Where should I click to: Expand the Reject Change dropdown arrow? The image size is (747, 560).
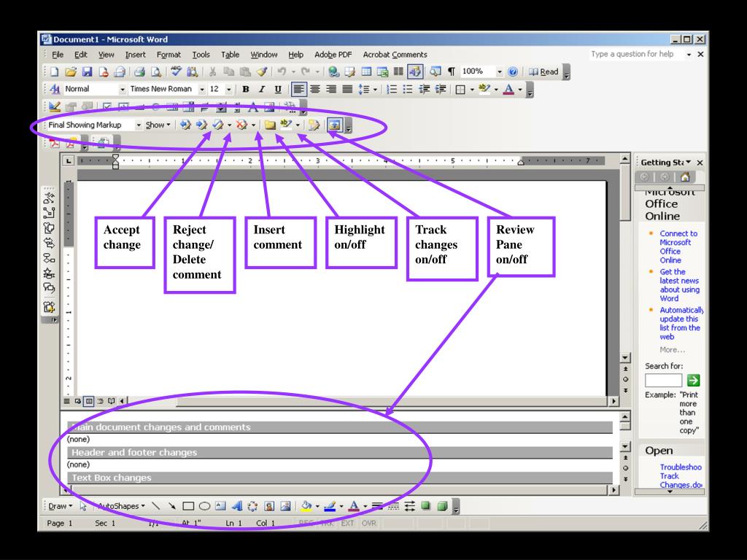(253, 125)
